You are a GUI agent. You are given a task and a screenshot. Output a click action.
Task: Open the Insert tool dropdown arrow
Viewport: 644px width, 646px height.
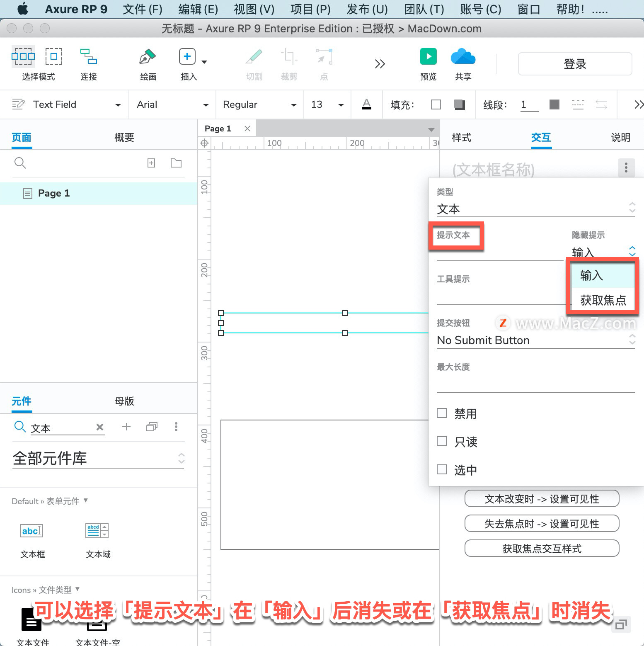(x=204, y=62)
